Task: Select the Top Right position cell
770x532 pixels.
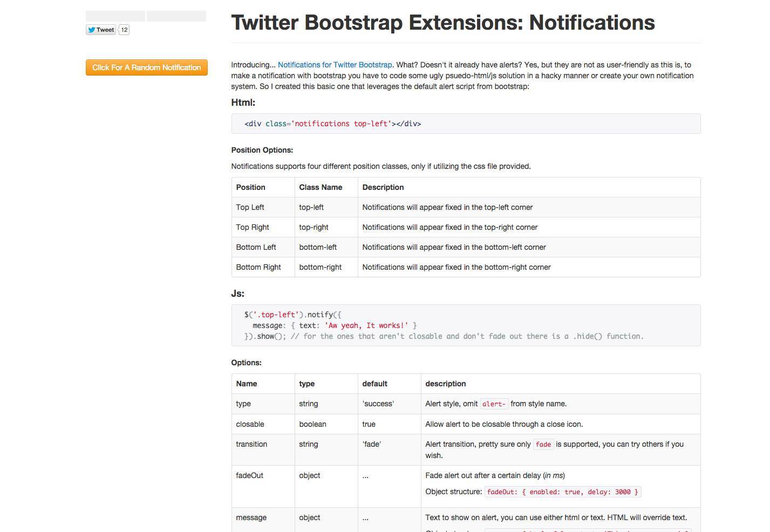Action: [263, 227]
